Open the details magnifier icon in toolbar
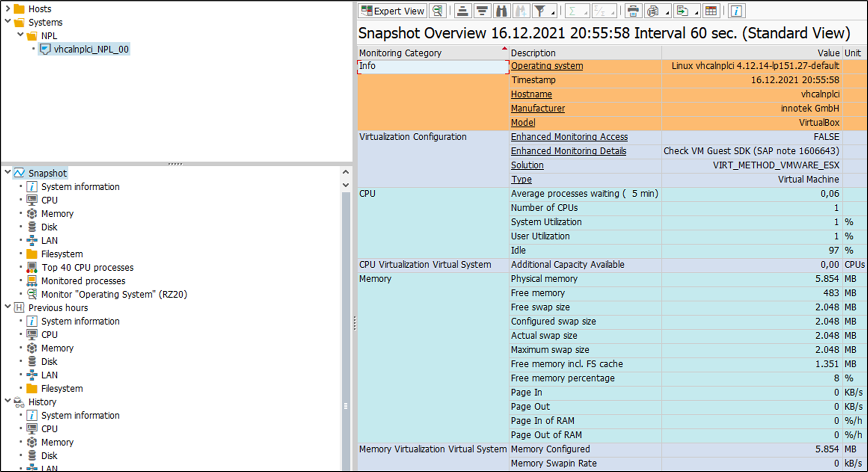Viewport: 868px width, 472px height. (x=438, y=10)
